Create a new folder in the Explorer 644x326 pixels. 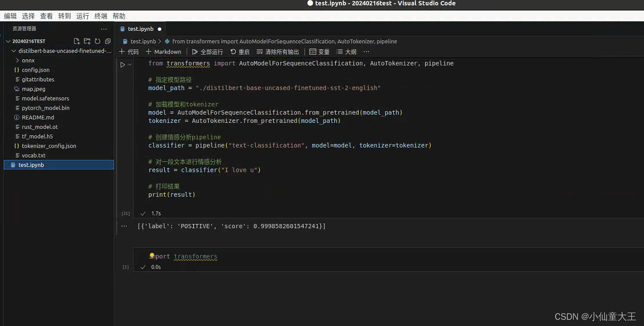(87, 41)
